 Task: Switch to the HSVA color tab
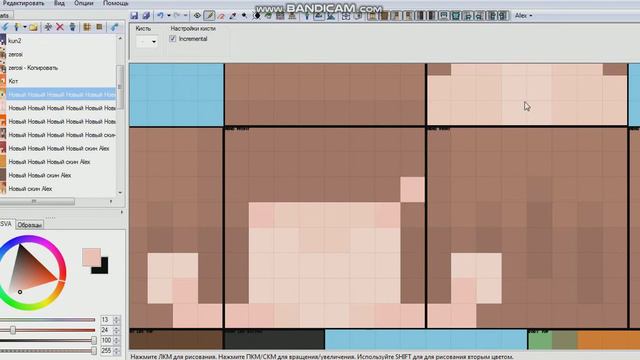[7, 224]
